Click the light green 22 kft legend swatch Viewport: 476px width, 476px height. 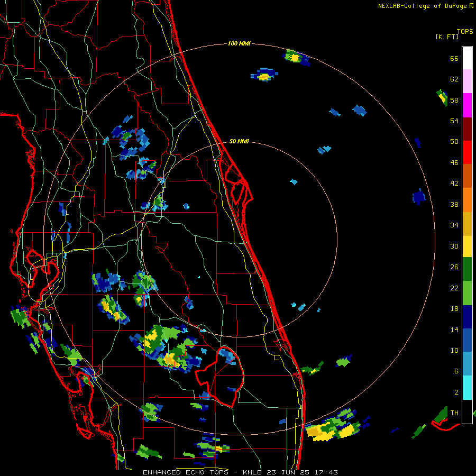[467, 293]
